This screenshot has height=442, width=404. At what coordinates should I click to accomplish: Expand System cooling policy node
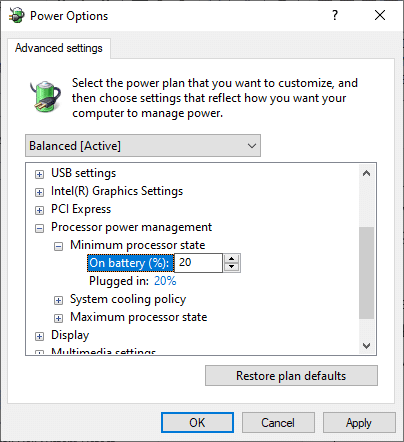(x=58, y=300)
